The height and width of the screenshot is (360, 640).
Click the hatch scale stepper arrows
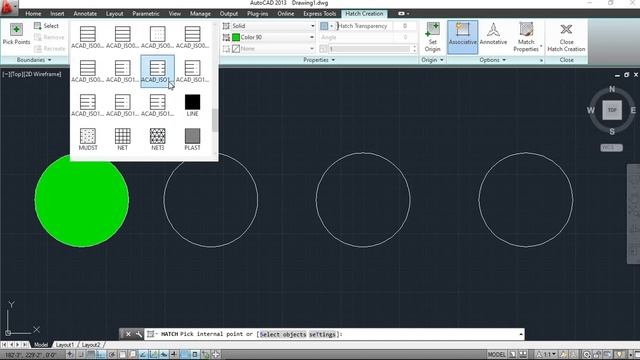[414, 49]
